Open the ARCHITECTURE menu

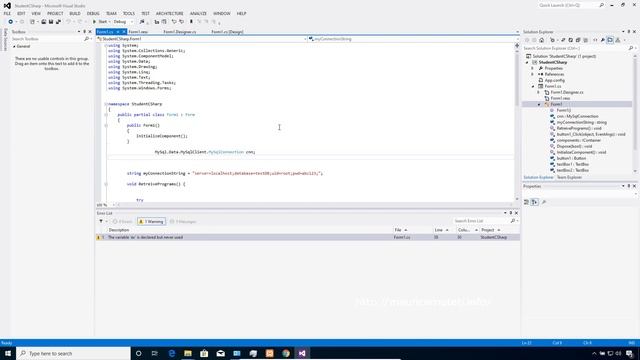click(169, 13)
